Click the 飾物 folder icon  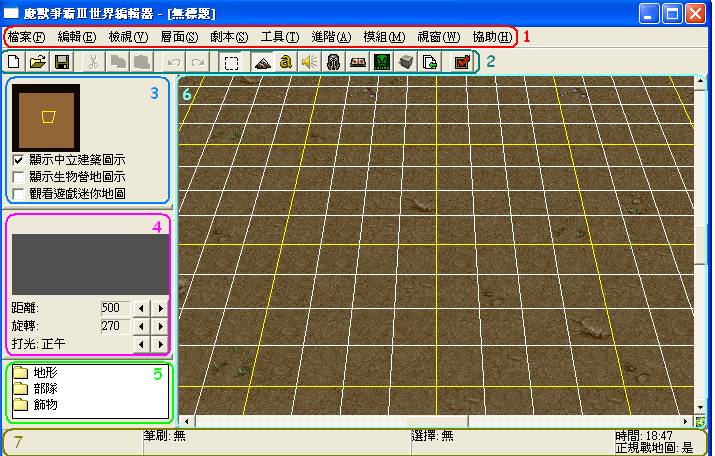21,404
